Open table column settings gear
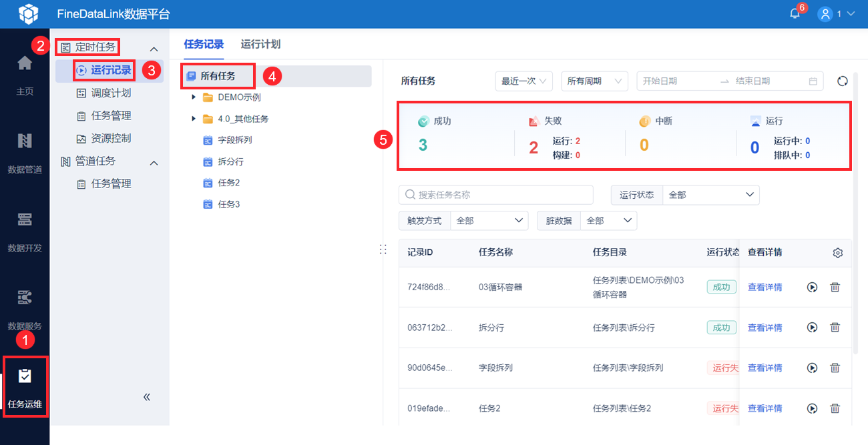868x445 pixels. 838,253
